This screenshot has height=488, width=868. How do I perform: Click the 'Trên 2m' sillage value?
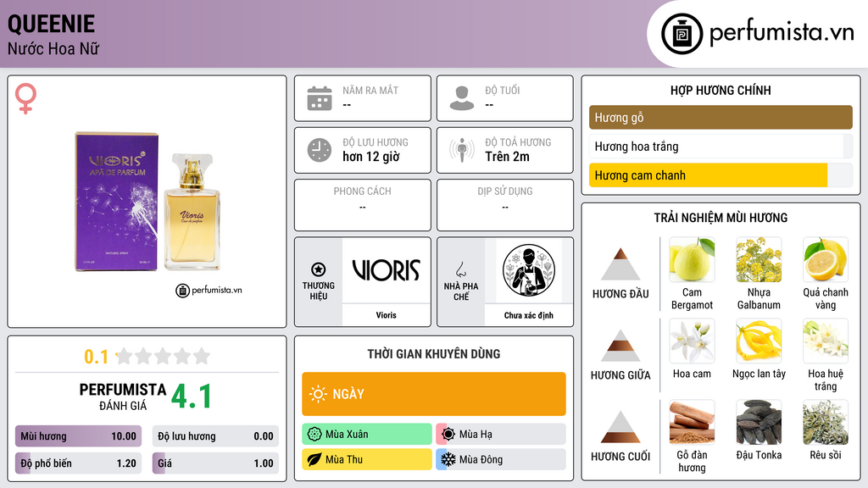507,157
